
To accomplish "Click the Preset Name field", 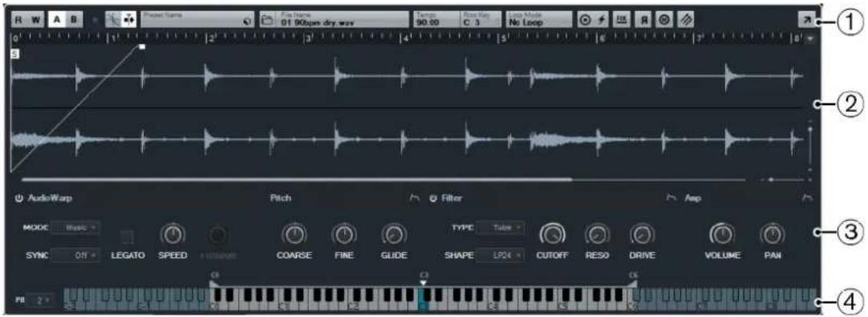I will [197, 20].
